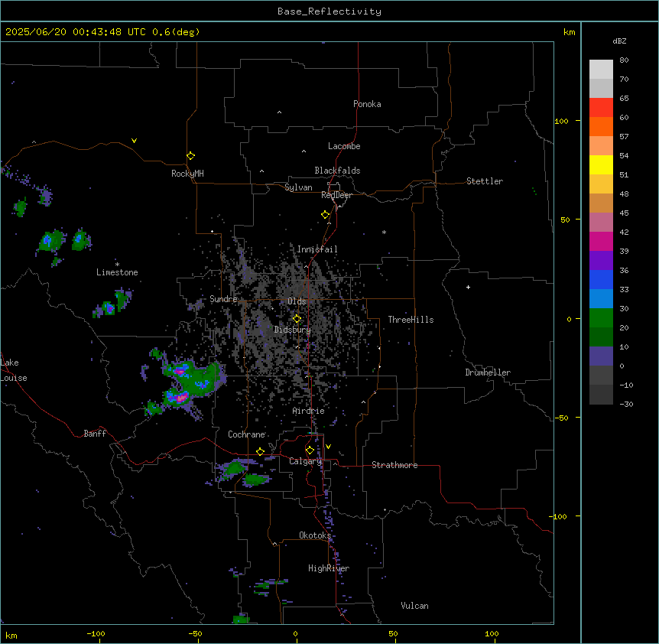This screenshot has height=644, width=659.
Task: Click the -50 tick on bottom axis
Action: (x=195, y=633)
